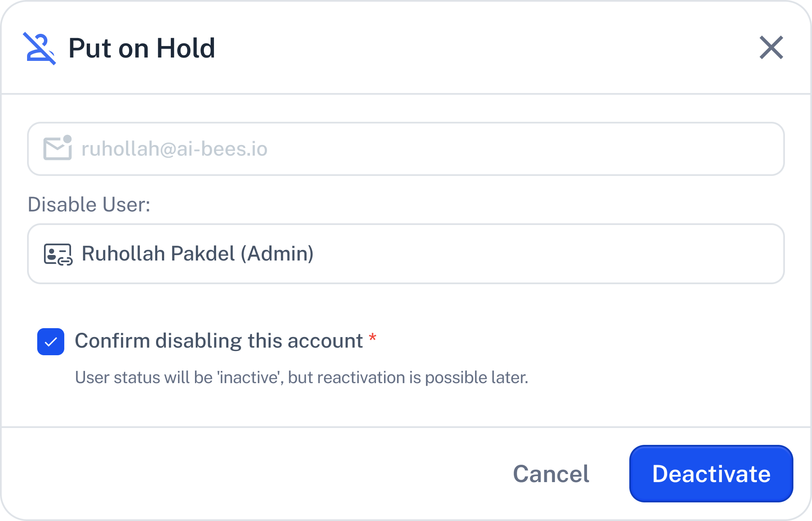Click the email address text ruhollah@ai-bees.io
812x521 pixels.
tap(174, 149)
